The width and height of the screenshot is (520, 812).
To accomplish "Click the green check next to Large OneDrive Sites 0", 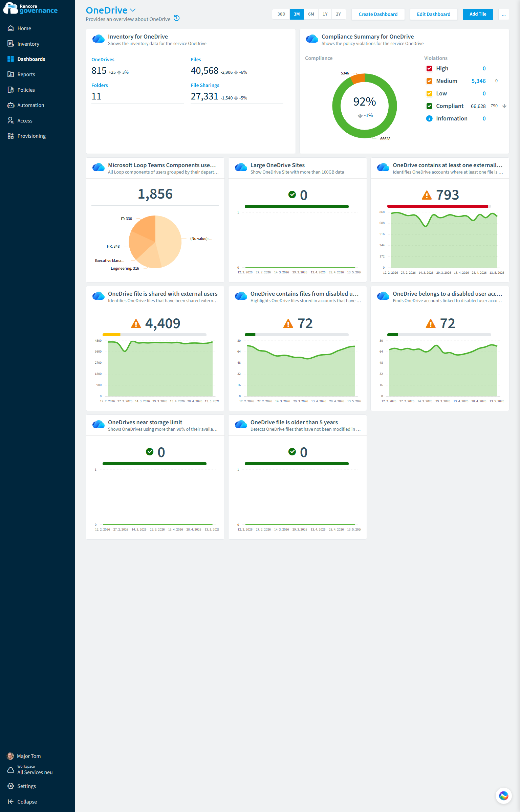I will pyautogui.click(x=292, y=195).
